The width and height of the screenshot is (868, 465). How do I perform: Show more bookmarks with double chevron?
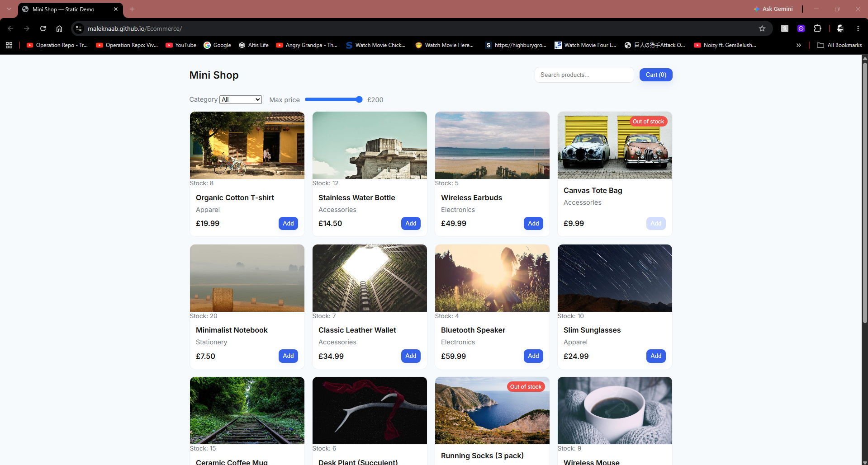(799, 45)
